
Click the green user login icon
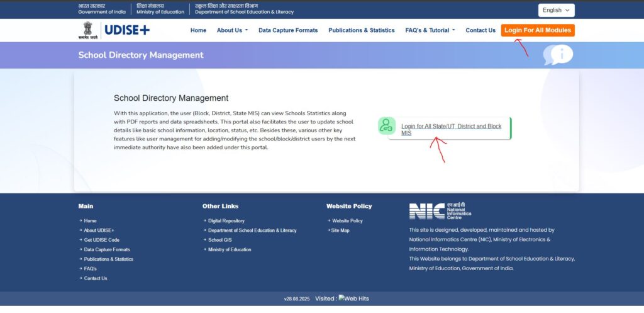pos(386,126)
